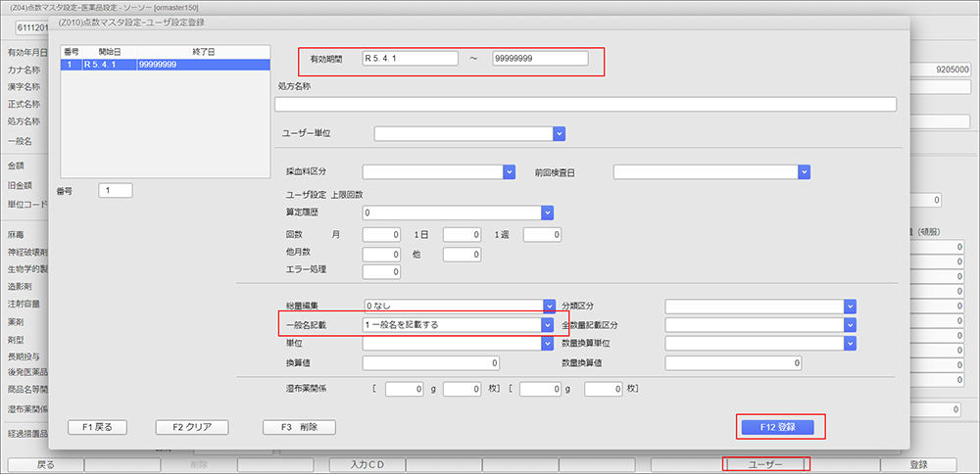Viewport: 980px width, 474px height.
Task: Click the F2 クリア button
Action: click(x=192, y=427)
